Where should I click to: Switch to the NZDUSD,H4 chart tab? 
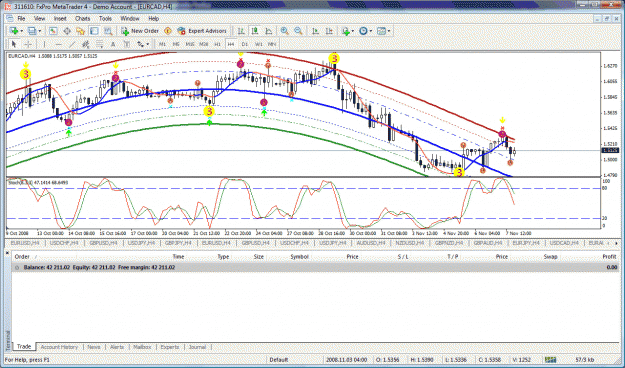pyautogui.click(x=410, y=243)
